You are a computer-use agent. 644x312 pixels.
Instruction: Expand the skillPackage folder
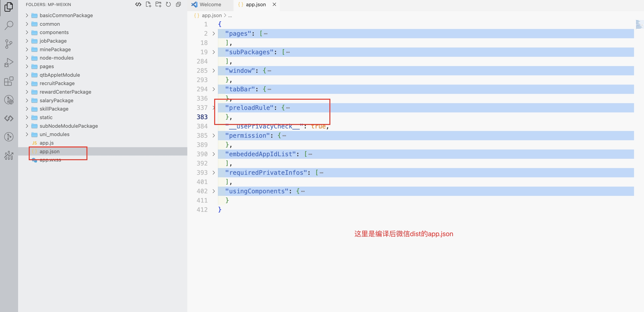pyautogui.click(x=27, y=109)
